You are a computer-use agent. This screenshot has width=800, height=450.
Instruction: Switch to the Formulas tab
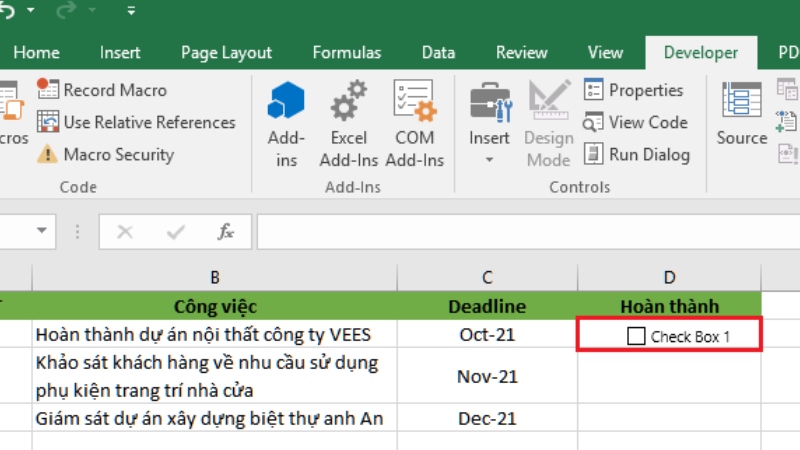point(346,53)
